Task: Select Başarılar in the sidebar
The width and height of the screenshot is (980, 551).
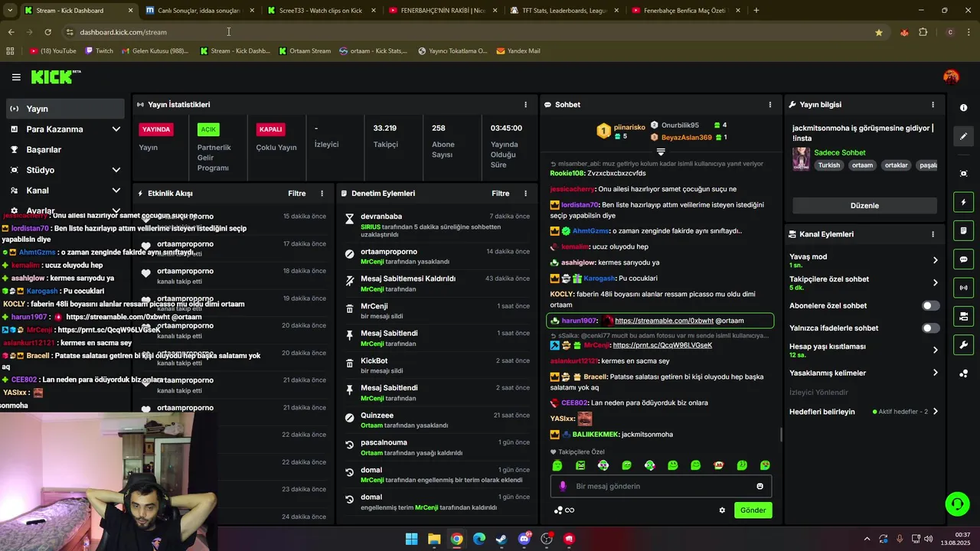Action: coord(64,150)
